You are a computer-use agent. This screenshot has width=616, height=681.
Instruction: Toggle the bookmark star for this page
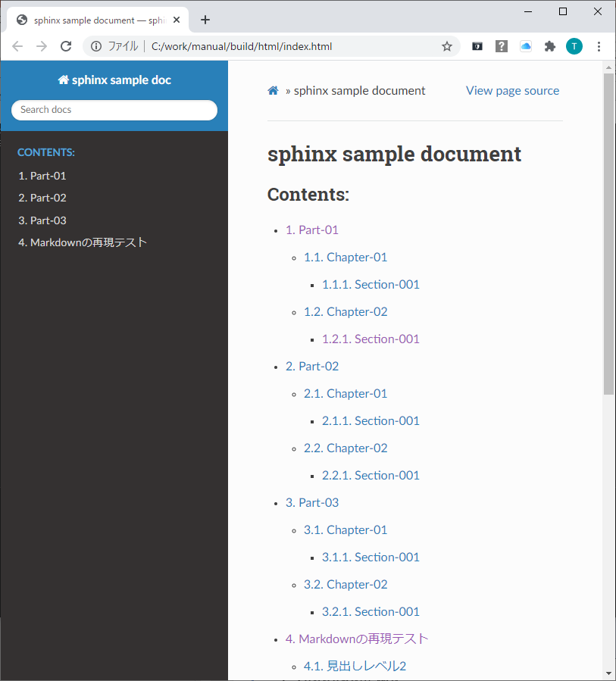pos(447,46)
